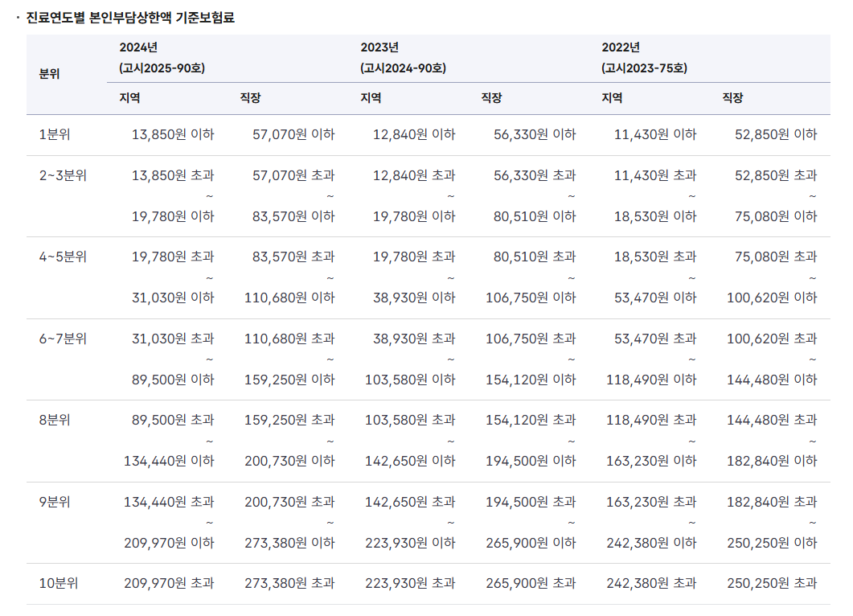853x616 pixels.
Task: Click the value '144,480원 이하'
Action: [x=773, y=380]
